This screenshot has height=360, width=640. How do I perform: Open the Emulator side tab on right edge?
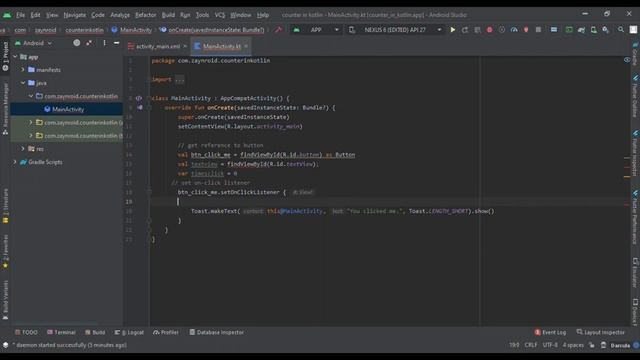[x=635, y=273]
